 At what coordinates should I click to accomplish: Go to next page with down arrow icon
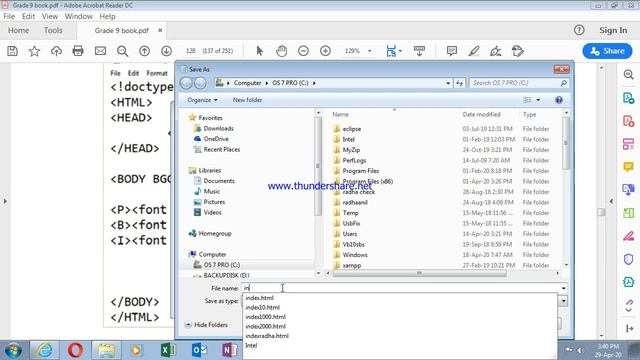[x=166, y=51]
